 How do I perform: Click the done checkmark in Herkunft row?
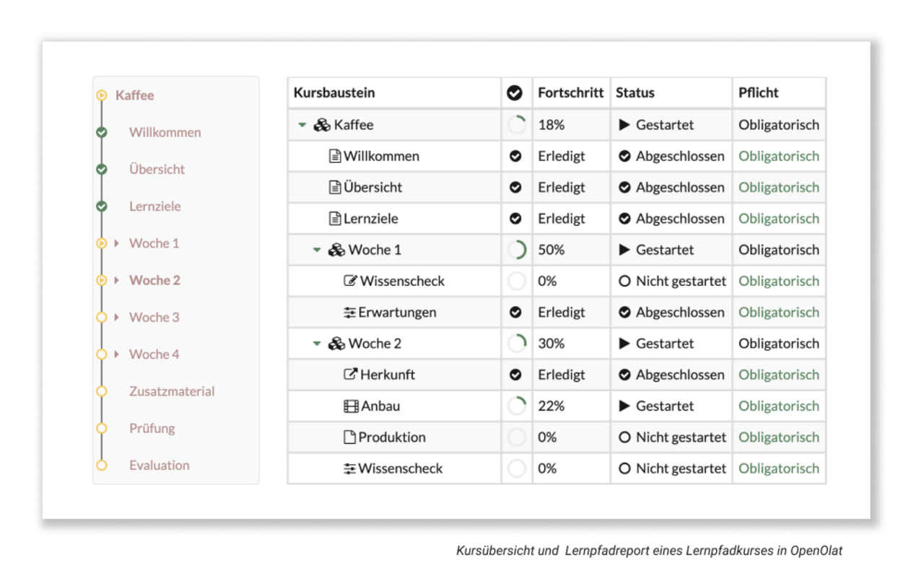point(515,375)
